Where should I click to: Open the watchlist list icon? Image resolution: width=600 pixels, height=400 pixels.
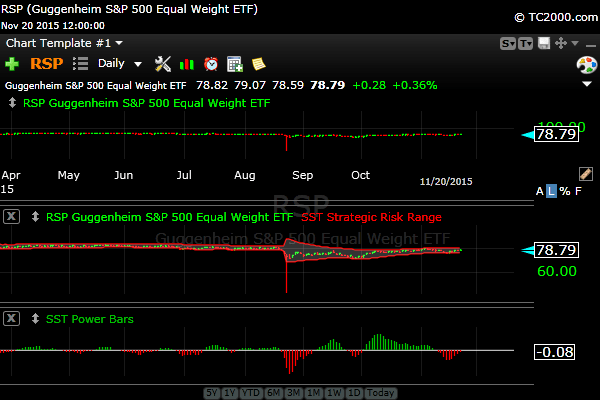[81, 64]
